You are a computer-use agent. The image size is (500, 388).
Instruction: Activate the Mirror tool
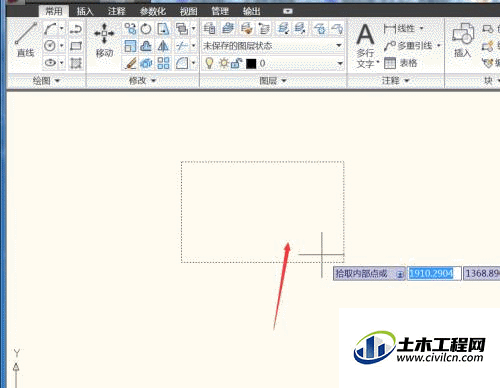pos(163,46)
